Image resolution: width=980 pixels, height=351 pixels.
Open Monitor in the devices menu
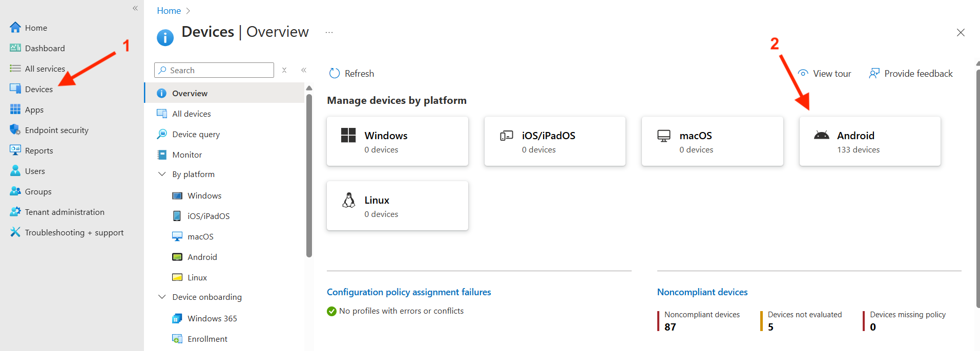186,155
